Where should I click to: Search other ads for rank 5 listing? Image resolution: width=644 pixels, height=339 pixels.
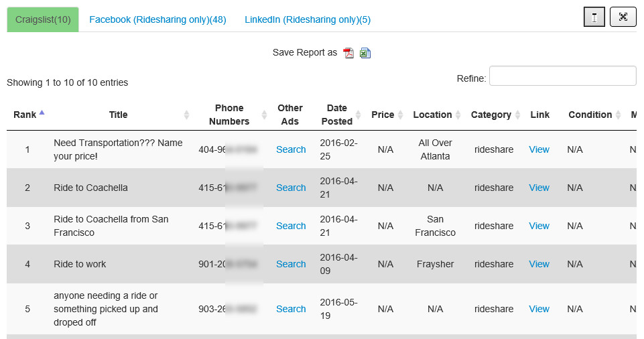click(291, 309)
